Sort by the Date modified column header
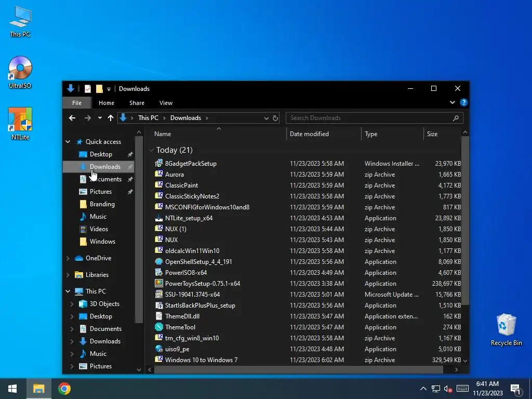Viewport: 532px width, 399px height. pyautogui.click(x=324, y=134)
